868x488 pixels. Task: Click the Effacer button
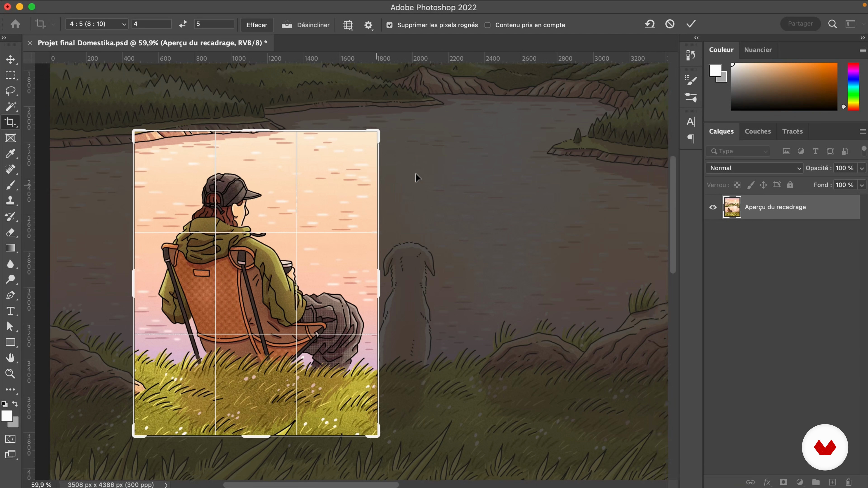click(x=257, y=25)
